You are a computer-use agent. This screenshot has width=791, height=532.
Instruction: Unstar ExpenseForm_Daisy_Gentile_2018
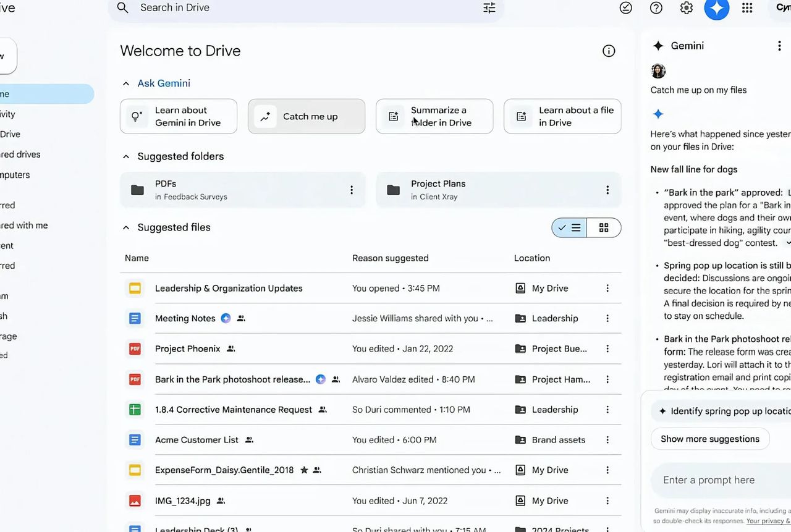tap(304, 470)
